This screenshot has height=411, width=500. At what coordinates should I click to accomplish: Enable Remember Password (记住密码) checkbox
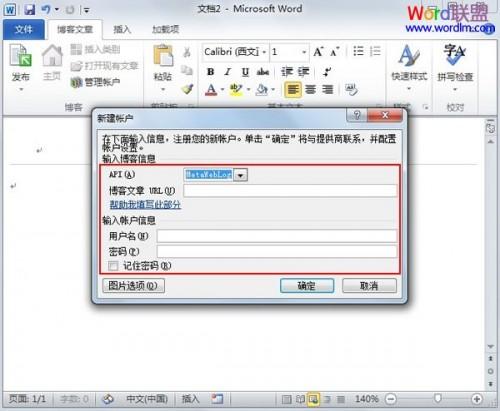coord(113,266)
